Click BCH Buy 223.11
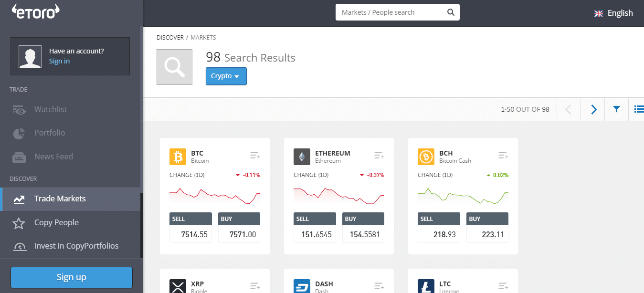 [487, 228]
